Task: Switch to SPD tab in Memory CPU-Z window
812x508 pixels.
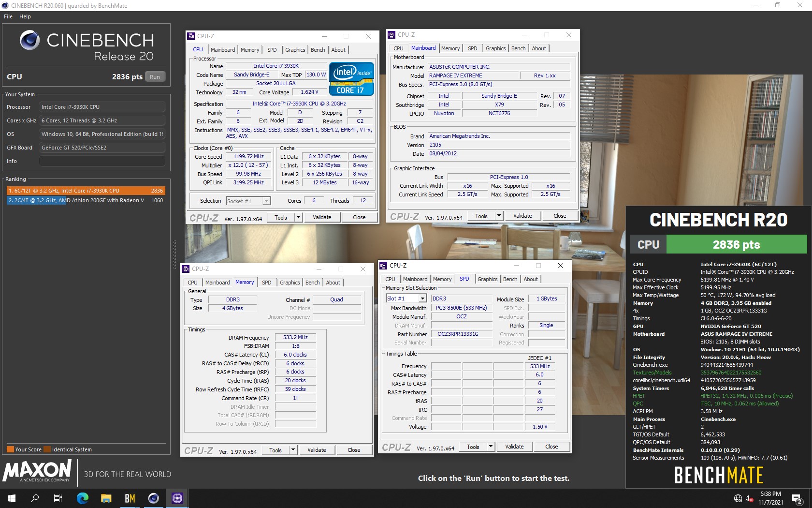Action: click(x=267, y=283)
